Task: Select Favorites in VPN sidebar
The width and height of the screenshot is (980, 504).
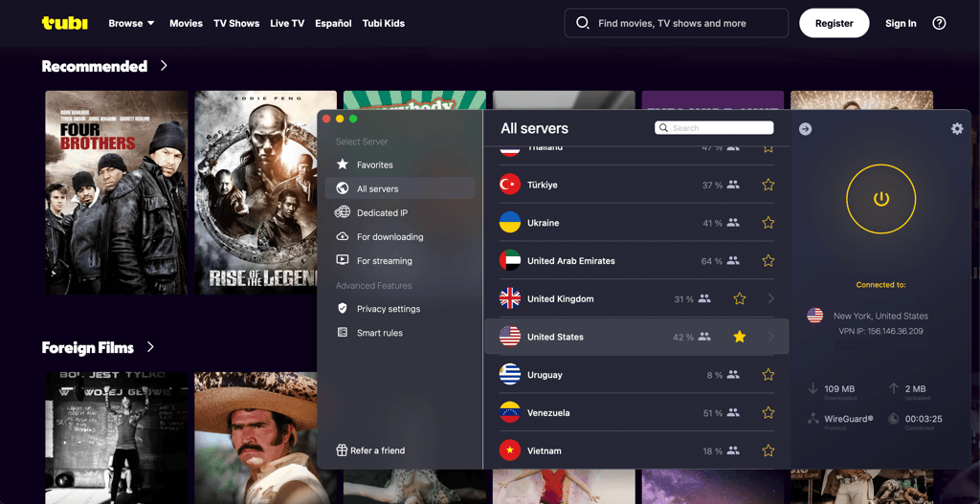Action: pos(399,164)
